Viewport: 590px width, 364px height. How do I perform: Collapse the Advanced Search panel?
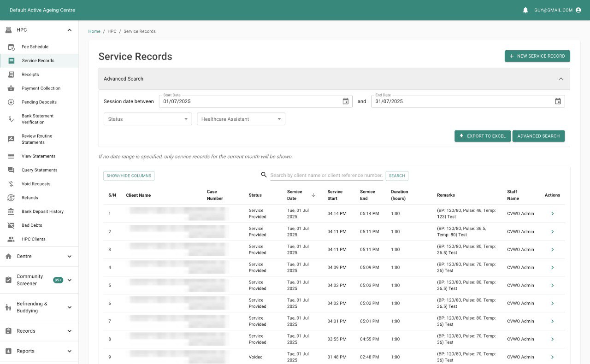561,79
